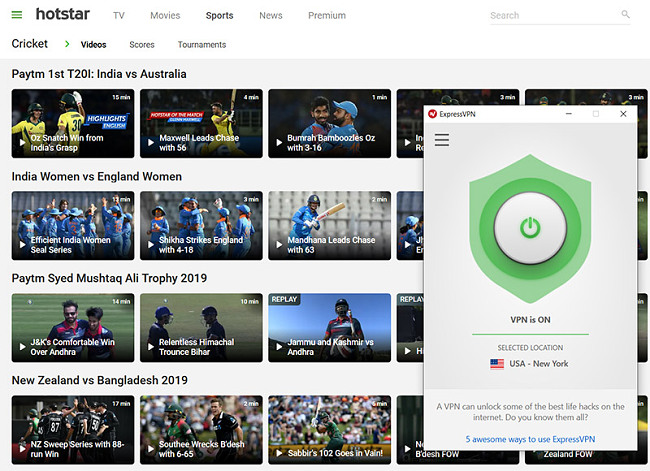Open the ExpressVPN hamburger menu
650x471 pixels.
tap(442, 140)
